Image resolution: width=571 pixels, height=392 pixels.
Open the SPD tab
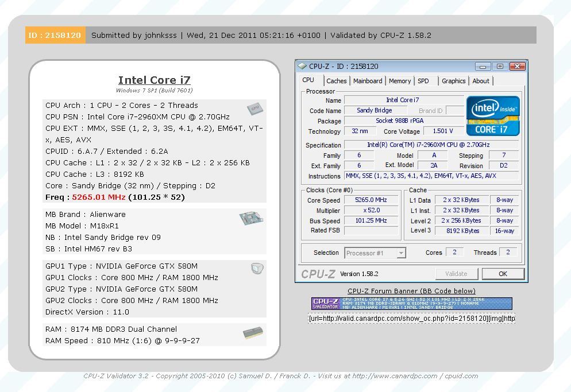tap(423, 81)
